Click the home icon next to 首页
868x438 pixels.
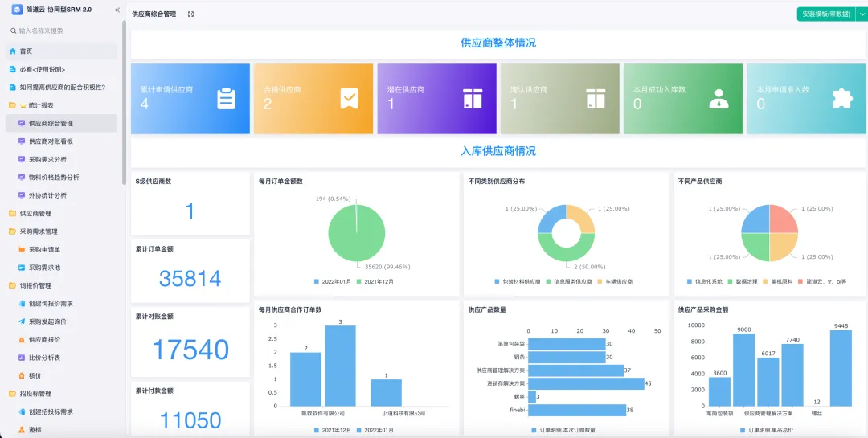(13, 51)
